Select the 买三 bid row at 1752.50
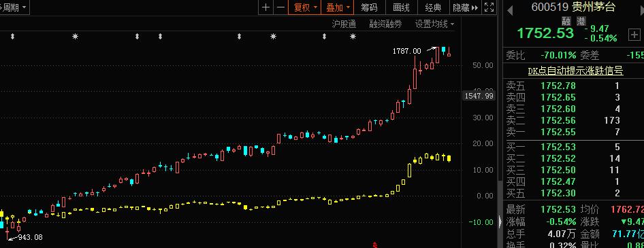 pyautogui.click(x=573, y=170)
